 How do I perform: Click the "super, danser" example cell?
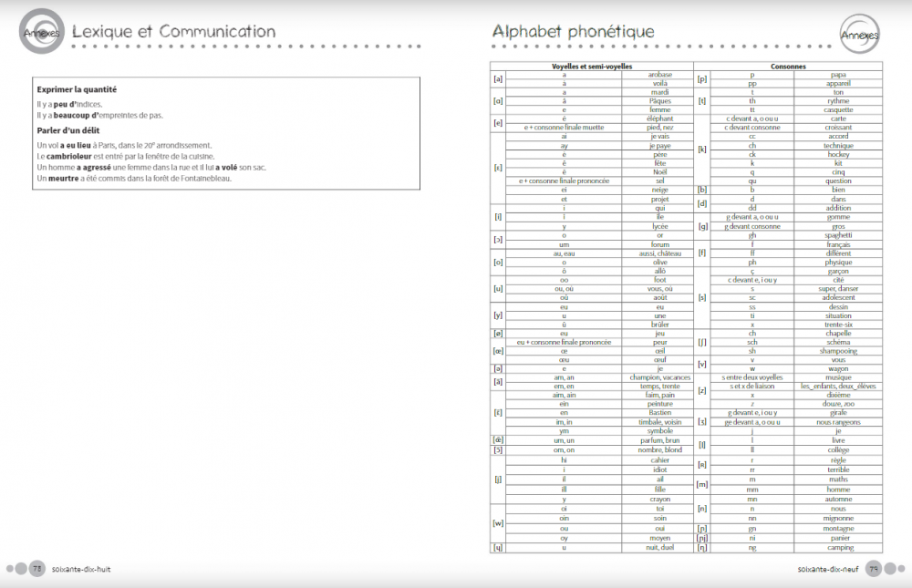pos(838,288)
